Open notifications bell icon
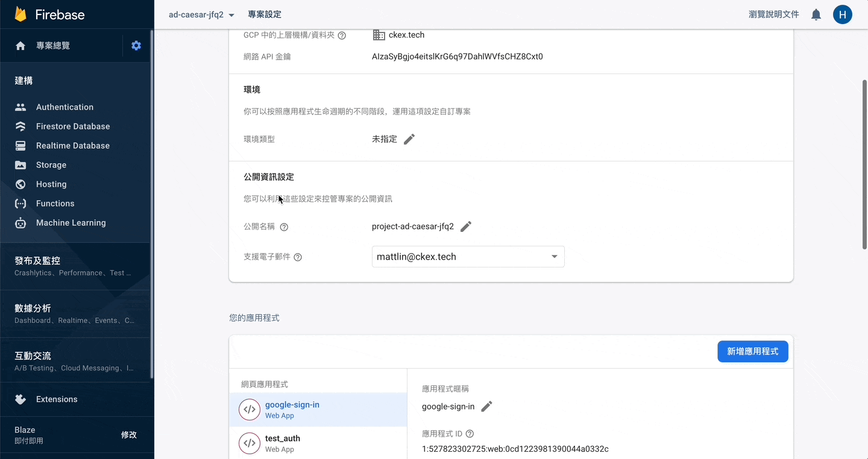 click(816, 14)
